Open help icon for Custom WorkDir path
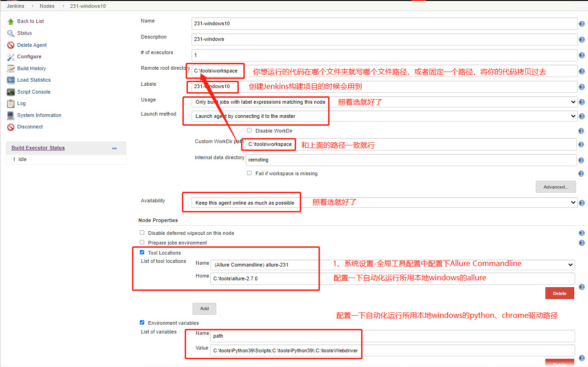This screenshot has height=367, width=588. pos(581,145)
